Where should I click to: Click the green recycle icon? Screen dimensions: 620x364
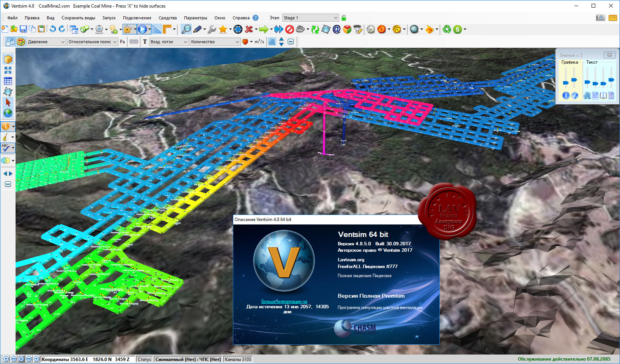point(447,29)
